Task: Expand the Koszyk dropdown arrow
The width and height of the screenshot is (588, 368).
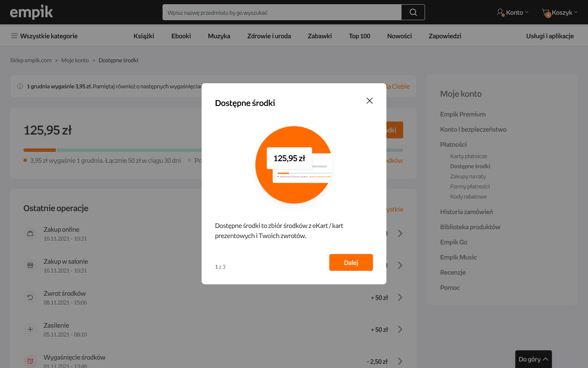Action: pos(576,12)
